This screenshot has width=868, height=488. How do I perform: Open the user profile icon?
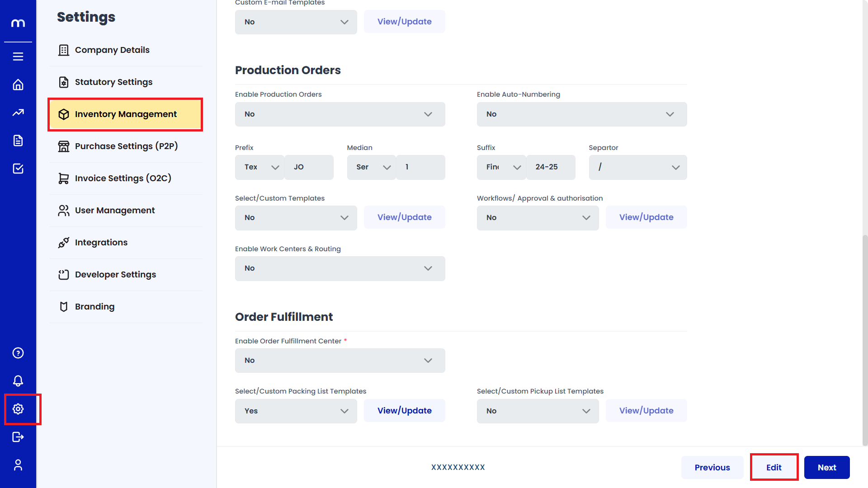(18, 465)
